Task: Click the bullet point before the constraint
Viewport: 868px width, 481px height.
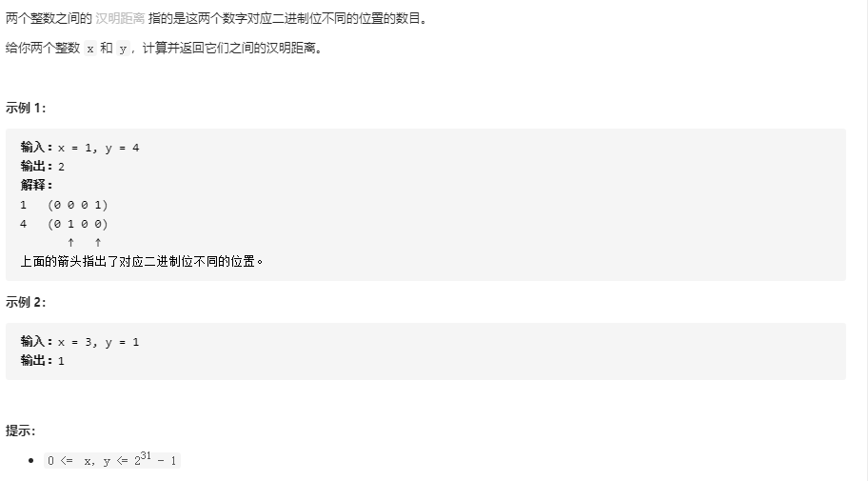Action: click(x=31, y=460)
